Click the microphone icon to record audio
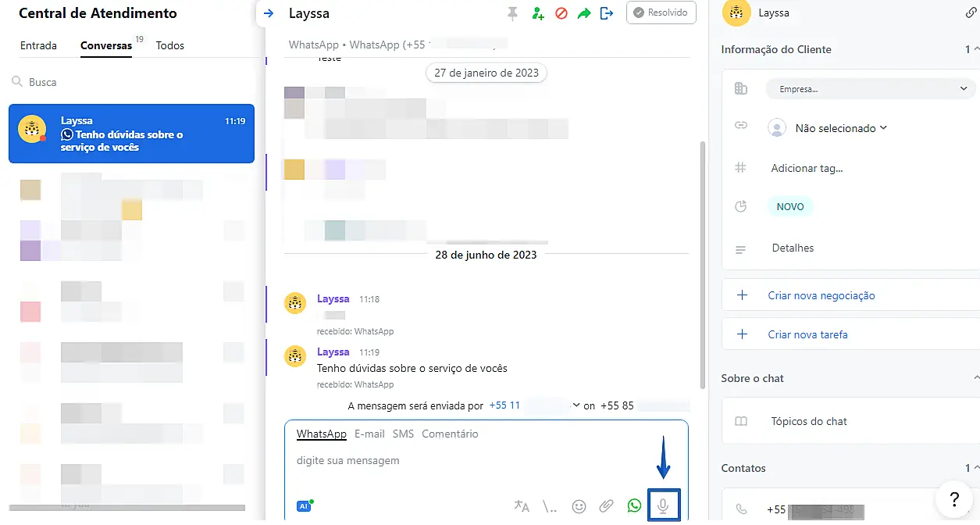 click(x=663, y=506)
